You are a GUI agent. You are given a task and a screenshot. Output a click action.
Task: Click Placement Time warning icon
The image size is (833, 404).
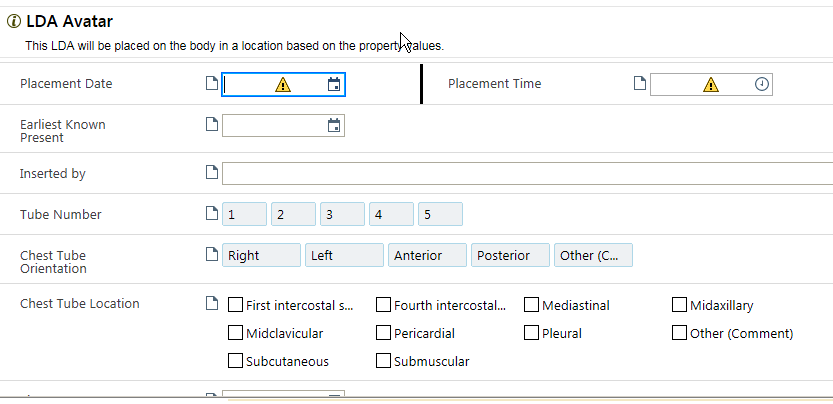click(x=711, y=85)
